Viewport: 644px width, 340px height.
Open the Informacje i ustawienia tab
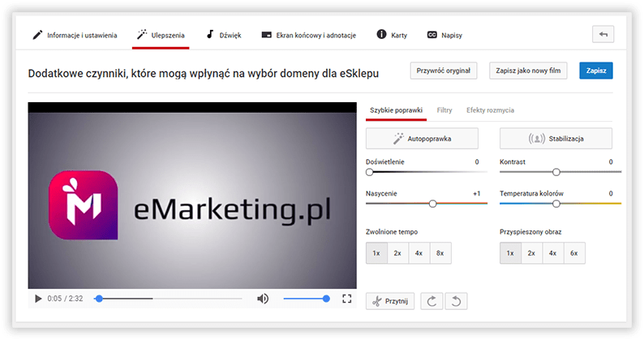tap(75, 36)
